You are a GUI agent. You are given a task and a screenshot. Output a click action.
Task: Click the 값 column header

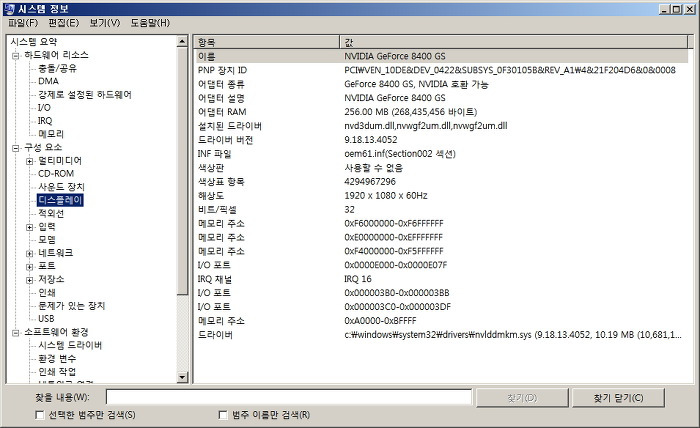click(514, 42)
